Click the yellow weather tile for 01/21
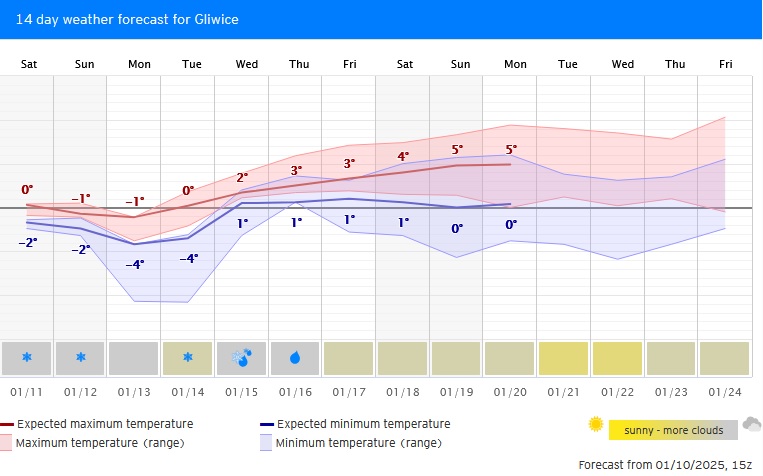The height and width of the screenshot is (476, 763). [x=564, y=357]
